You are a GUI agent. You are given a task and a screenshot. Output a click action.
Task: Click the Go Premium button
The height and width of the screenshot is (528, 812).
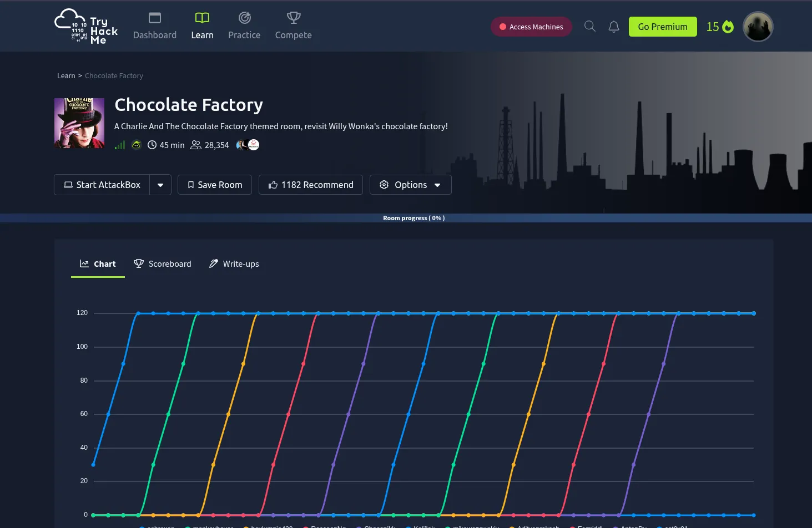(662, 27)
